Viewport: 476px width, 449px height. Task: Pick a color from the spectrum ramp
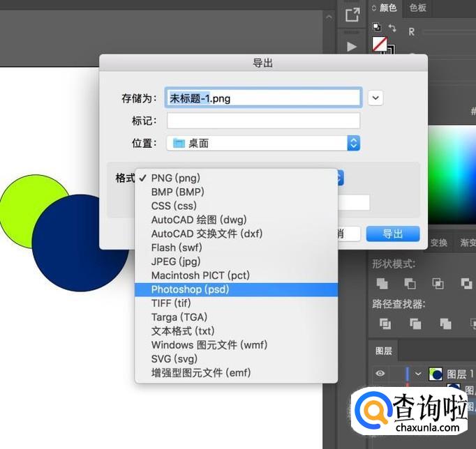(452, 174)
